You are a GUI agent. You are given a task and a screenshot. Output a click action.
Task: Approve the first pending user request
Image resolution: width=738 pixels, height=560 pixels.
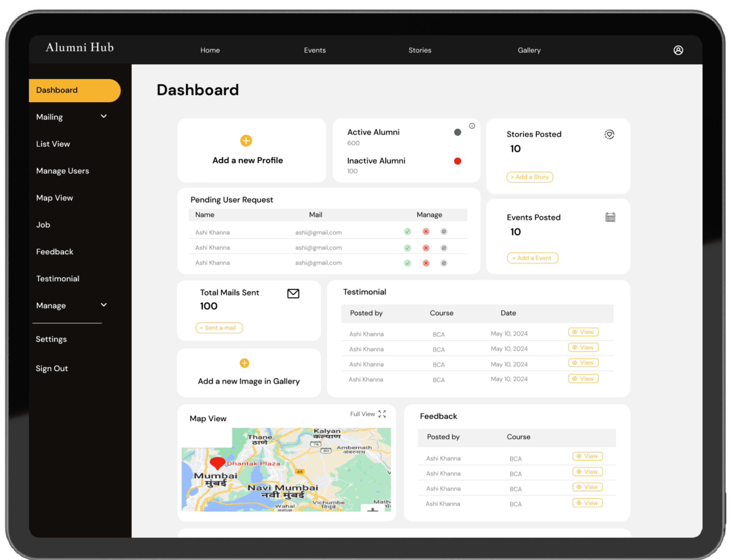pyautogui.click(x=407, y=232)
